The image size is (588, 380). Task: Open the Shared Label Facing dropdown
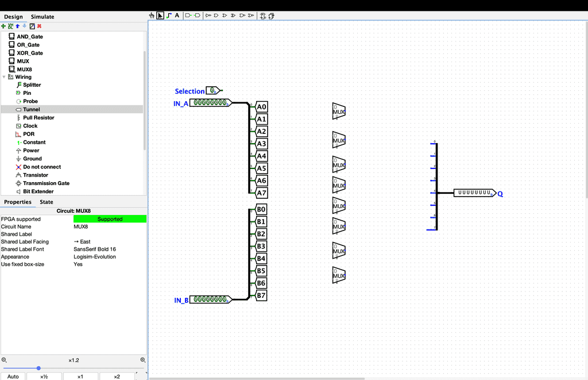click(x=110, y=242)
